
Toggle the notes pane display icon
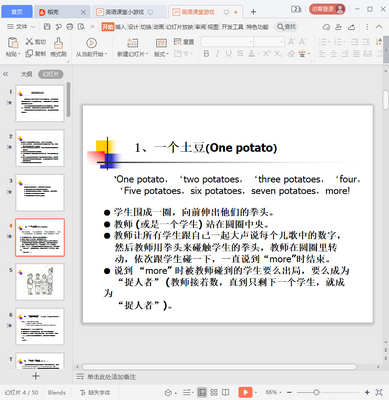tap(187, 392)
